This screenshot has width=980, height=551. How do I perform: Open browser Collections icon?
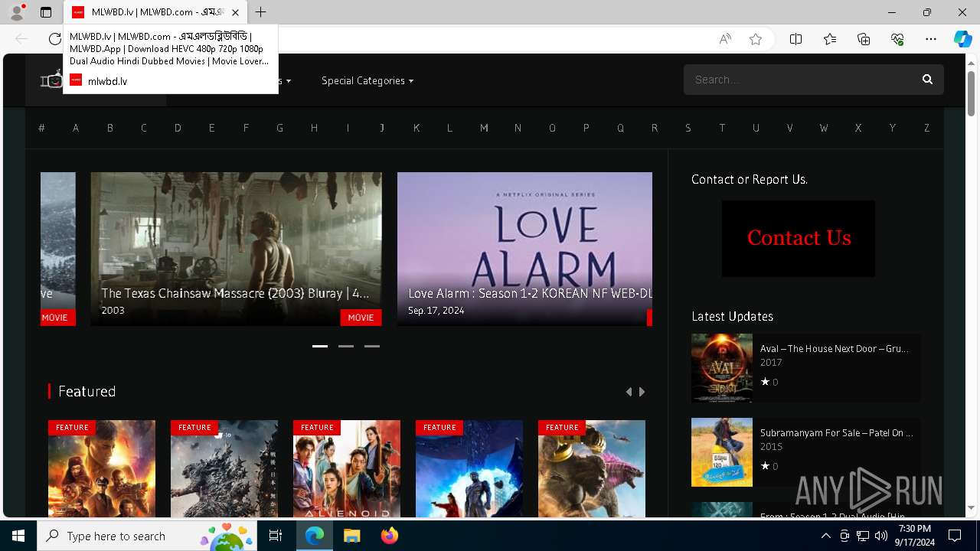click(x=864, y=39)
